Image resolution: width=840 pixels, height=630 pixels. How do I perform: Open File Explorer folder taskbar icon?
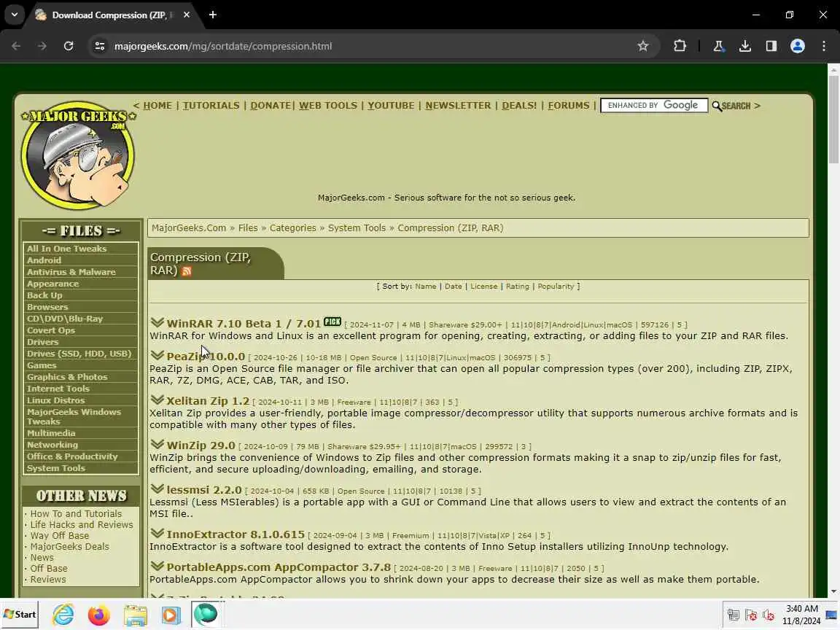point(135,615)
